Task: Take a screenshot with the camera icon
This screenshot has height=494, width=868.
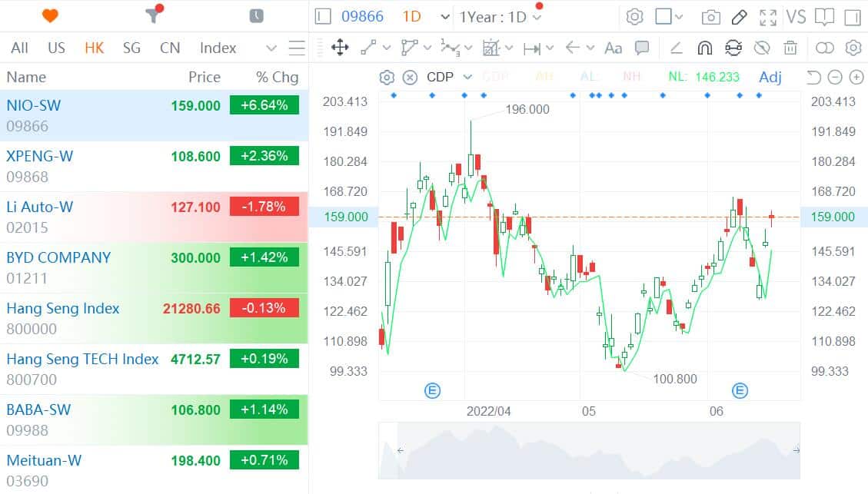Action: (x=710, y=16)
